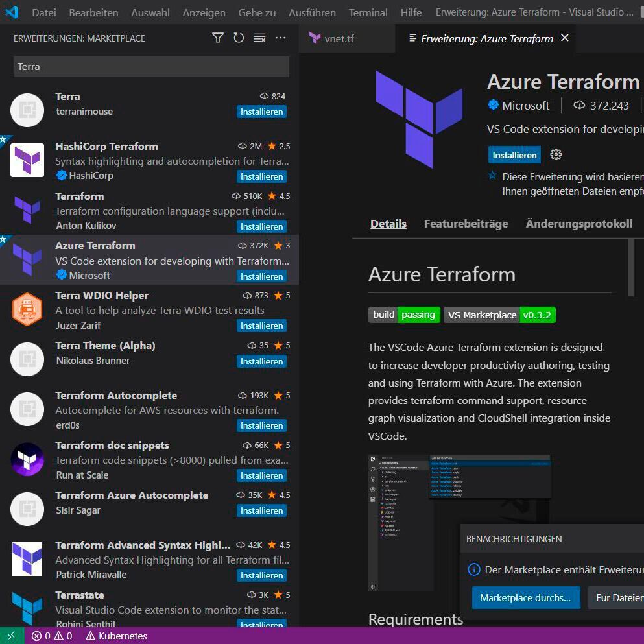Click inside the extension search field

tap(150, 66)
